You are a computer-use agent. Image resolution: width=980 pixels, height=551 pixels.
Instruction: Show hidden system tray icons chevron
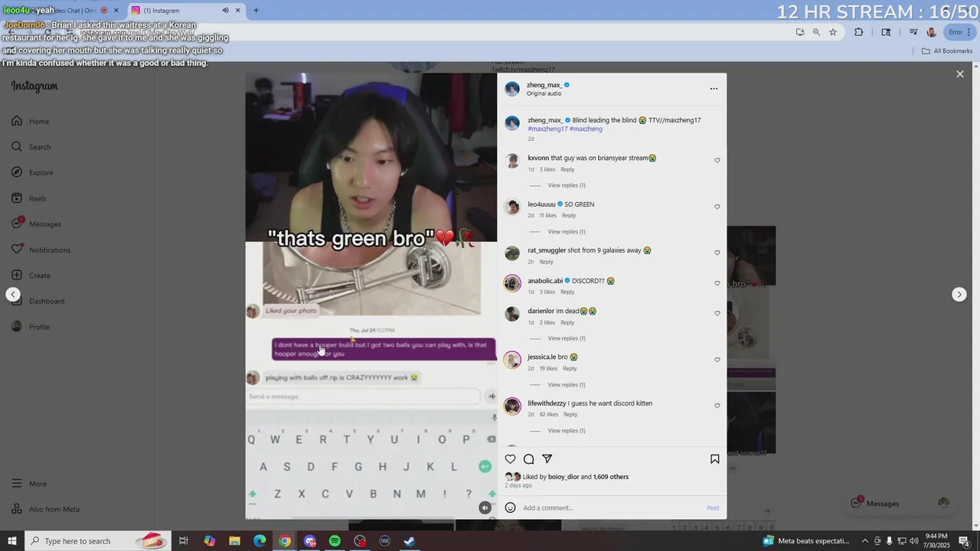click(865, 541)
